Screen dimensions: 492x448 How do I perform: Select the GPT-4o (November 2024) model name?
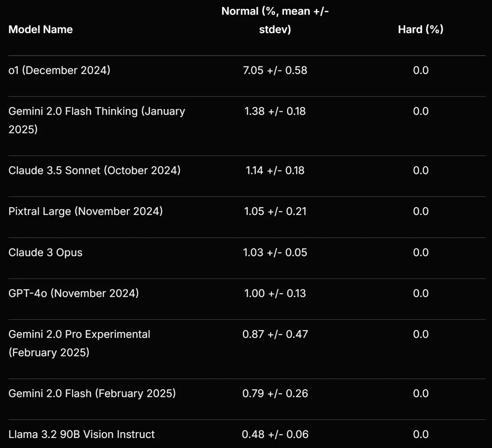73,293
